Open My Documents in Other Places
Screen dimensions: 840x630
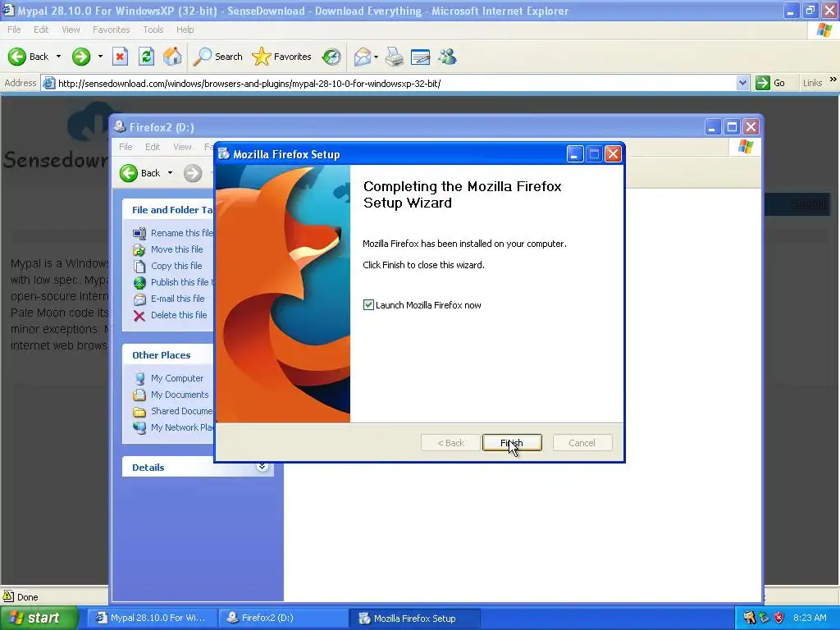point(171,395)
